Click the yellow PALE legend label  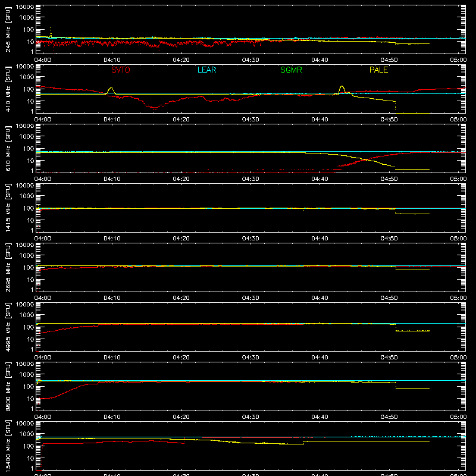click(378, 70)
